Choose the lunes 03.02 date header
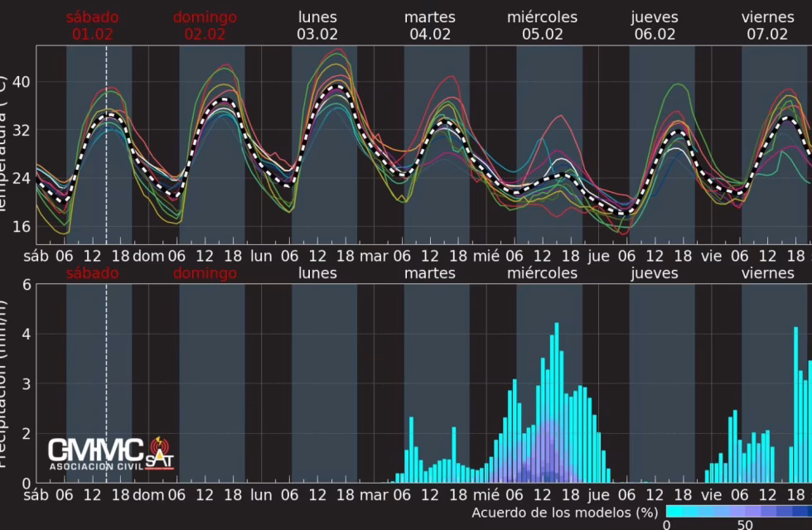The width and height of the screenshot is (812, 530). point(317,26)
